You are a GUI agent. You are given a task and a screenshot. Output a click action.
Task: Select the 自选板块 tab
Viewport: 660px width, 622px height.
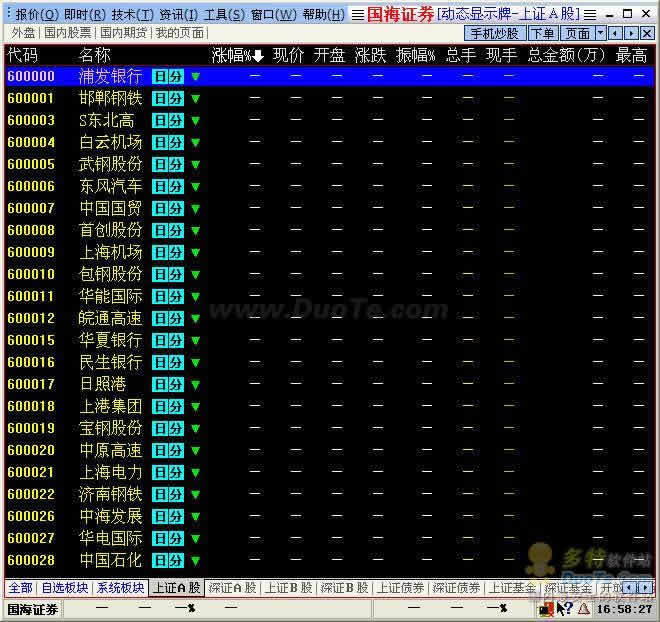[x=65, y=587]
